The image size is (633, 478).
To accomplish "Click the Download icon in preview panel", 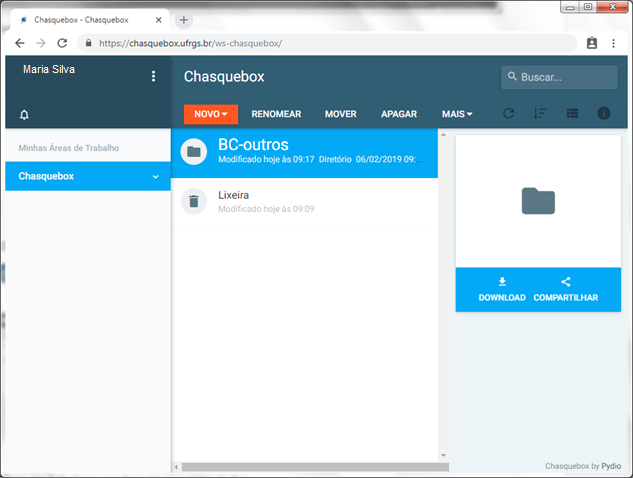I will pyautogui.click(x=502, y=281).
